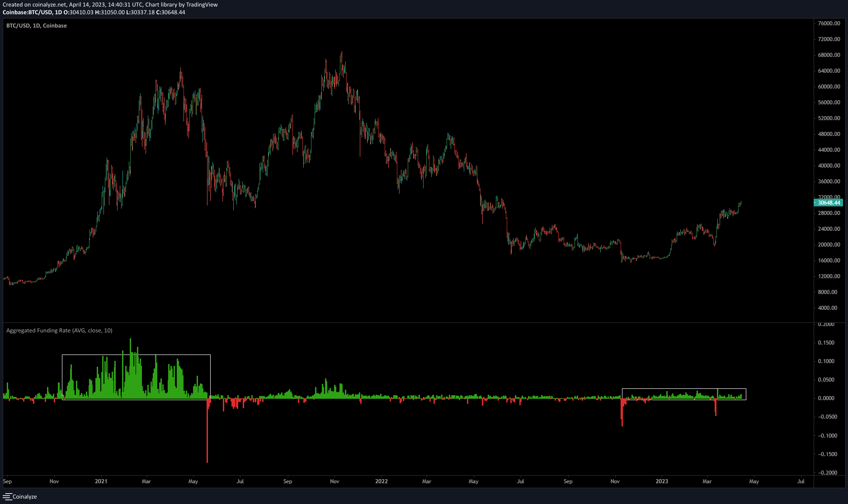Screen dimensions: 848x504
Task: Click the 2021 label on time axis
Action: (x=101, y=481)
